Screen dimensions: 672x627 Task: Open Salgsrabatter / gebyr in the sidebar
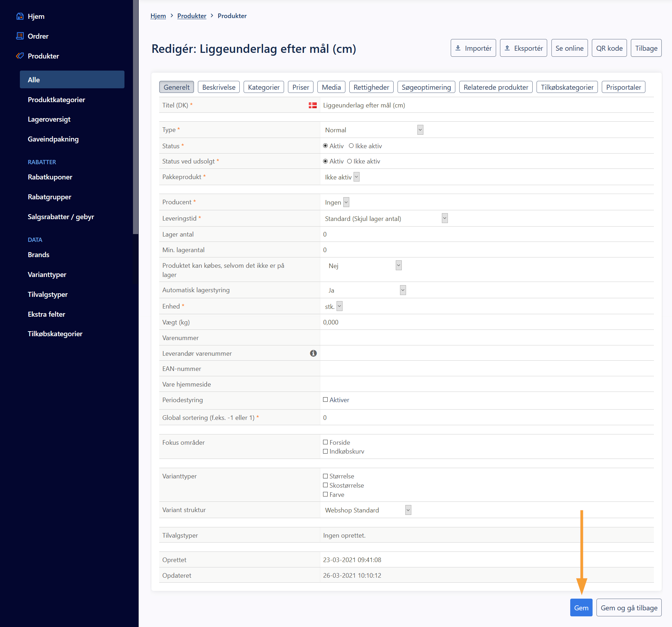[x=61, y=217]
